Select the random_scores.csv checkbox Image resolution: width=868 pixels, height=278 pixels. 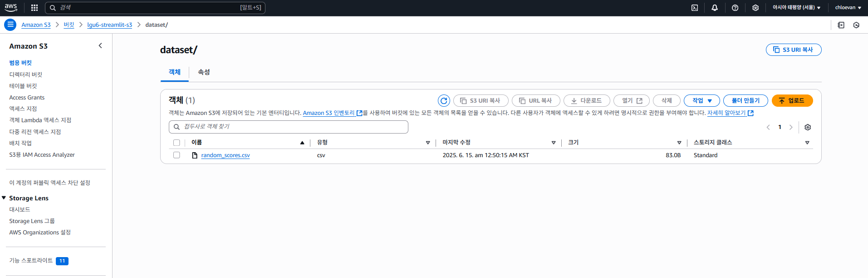177,155
